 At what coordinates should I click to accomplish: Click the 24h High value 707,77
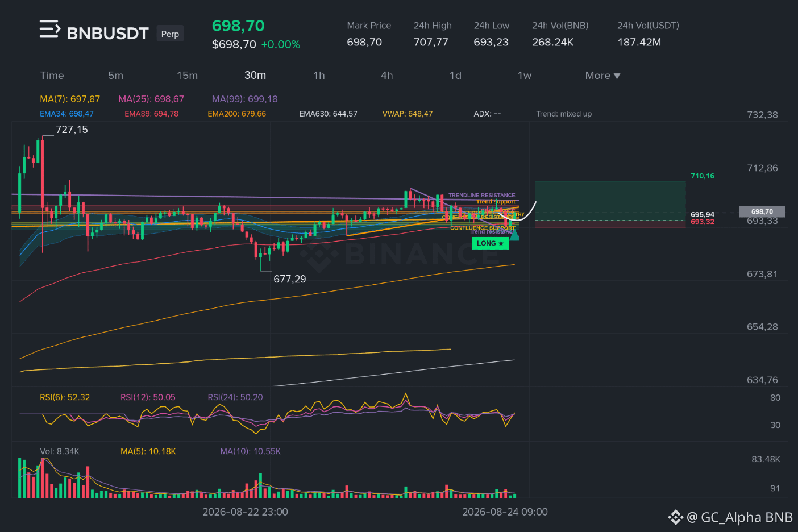click(431, 42)
